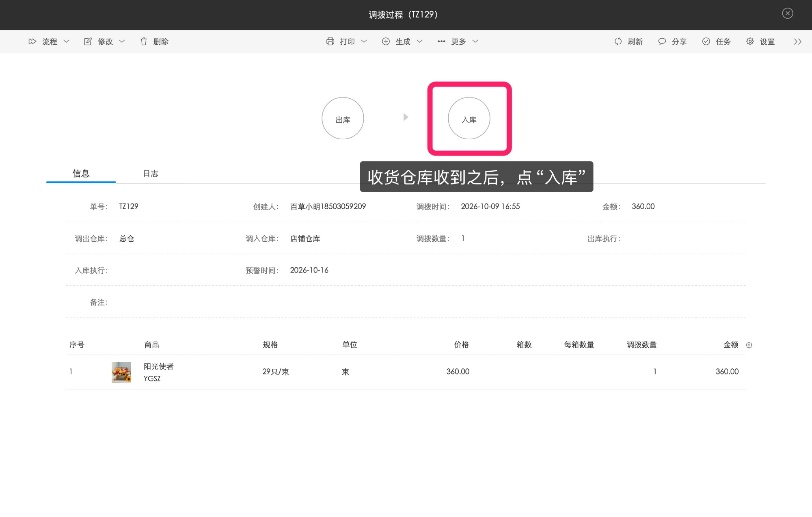
Task: Click the 商品 column header
Action: click(x=152, y=345)
